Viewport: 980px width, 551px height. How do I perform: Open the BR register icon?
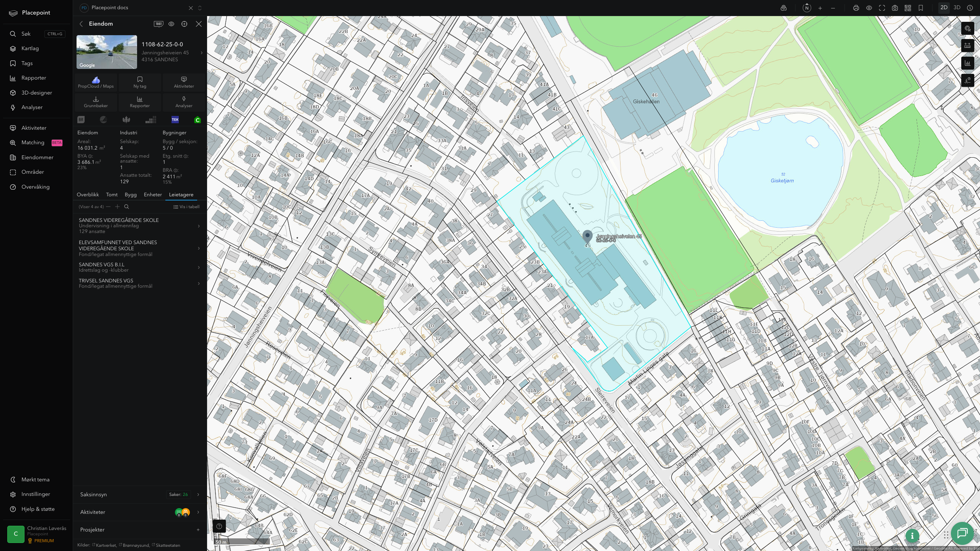tap(81, 120)
